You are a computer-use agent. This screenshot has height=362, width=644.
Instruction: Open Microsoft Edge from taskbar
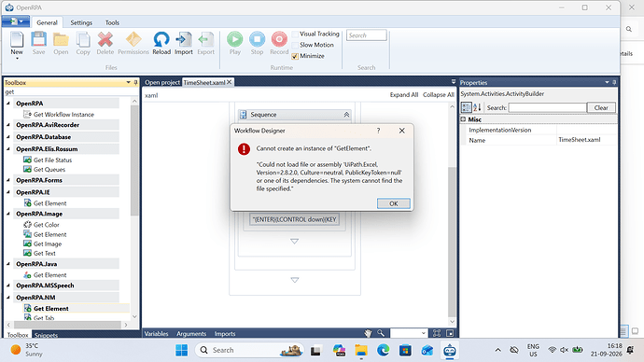pos(384,350)
